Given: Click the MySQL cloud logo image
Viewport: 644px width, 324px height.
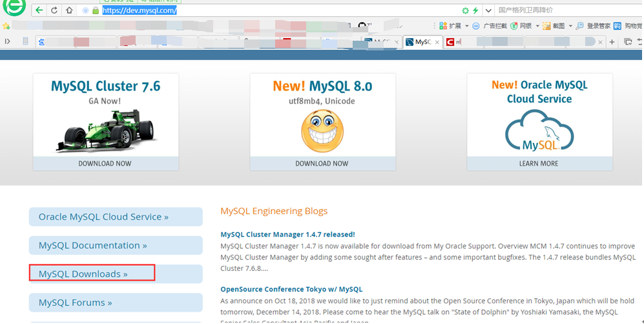Looking at the screenshot, I should click(x=539, y=131).
